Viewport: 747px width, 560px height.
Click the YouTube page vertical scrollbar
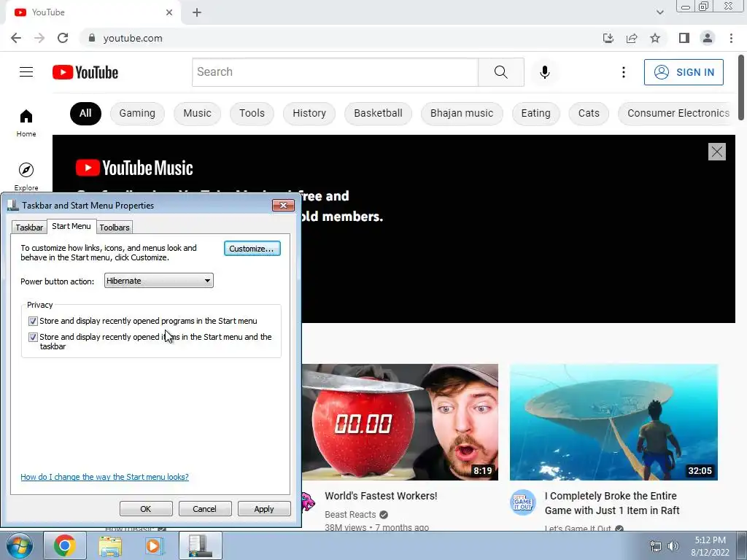[x=742, y=88]
